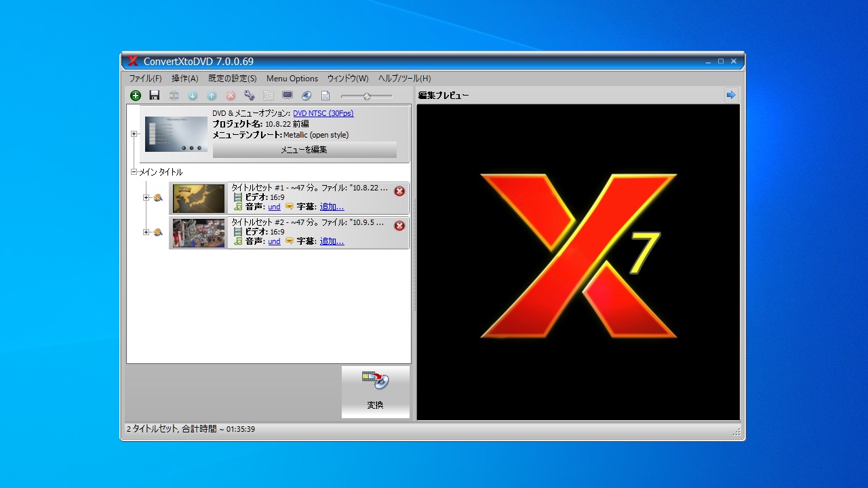
Task: Click 追加... subtitle link of titleset #1
Action: (332, 207)
